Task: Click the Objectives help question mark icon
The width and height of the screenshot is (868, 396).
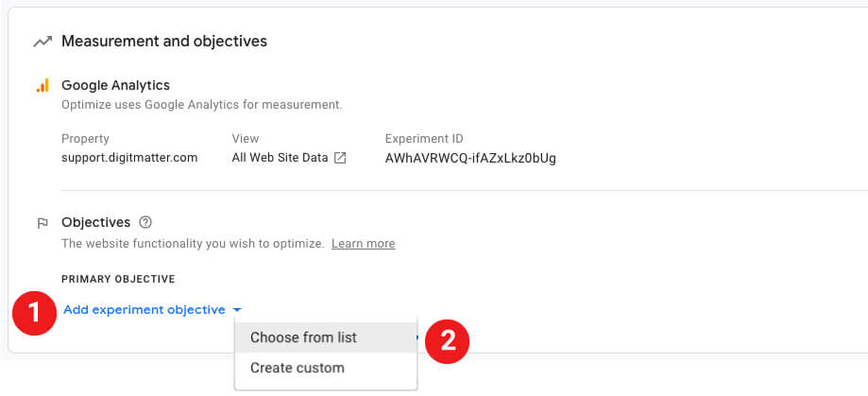Action: [145, 223]
